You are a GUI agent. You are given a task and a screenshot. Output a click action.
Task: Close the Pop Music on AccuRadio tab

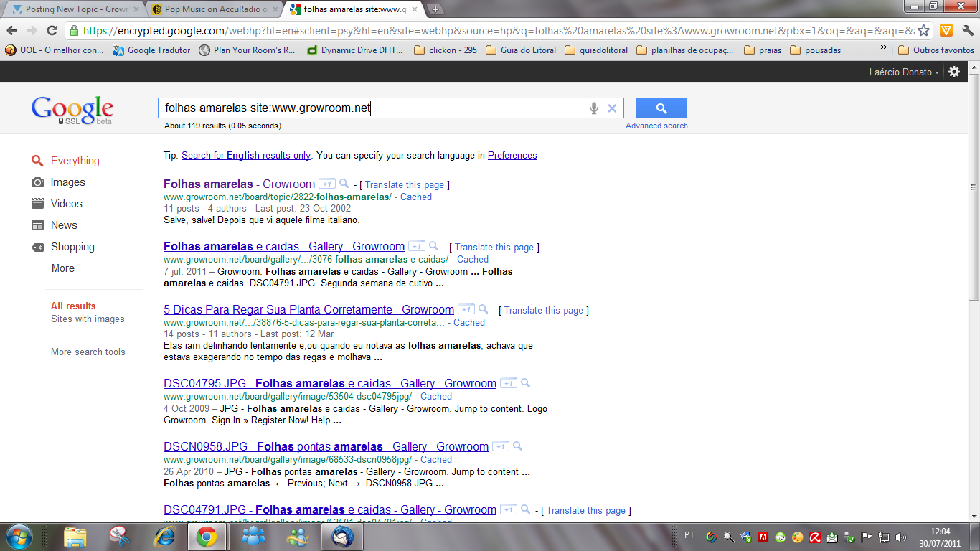pyautogui.click(x=275, y=9)
